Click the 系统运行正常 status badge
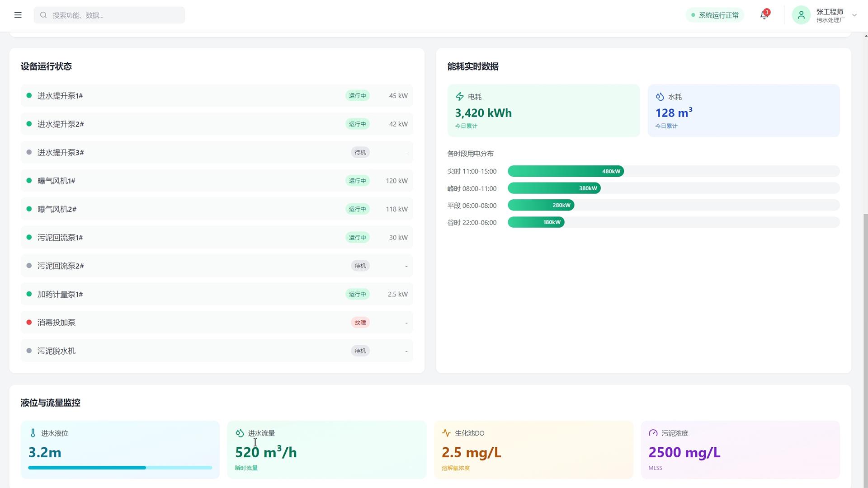The height and width of the screenshot is (488, 868). tap(715, 15)
